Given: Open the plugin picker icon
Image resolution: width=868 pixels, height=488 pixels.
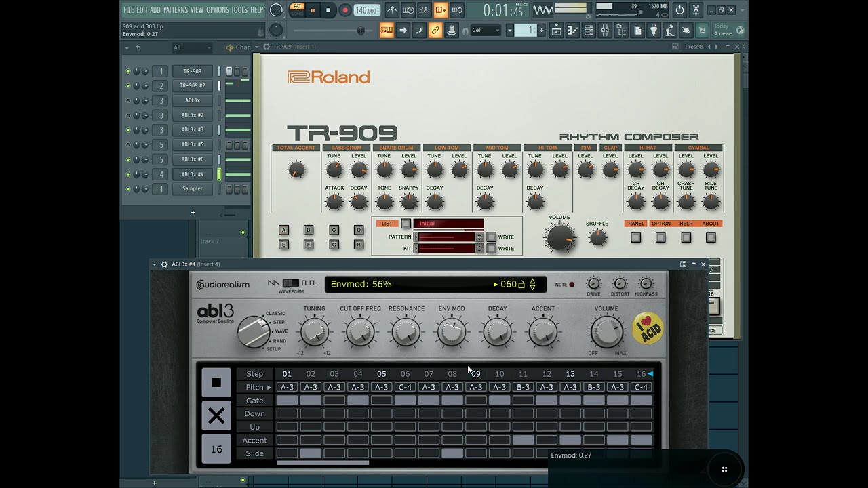Looking at the screenshot, I should coord(654,30).
